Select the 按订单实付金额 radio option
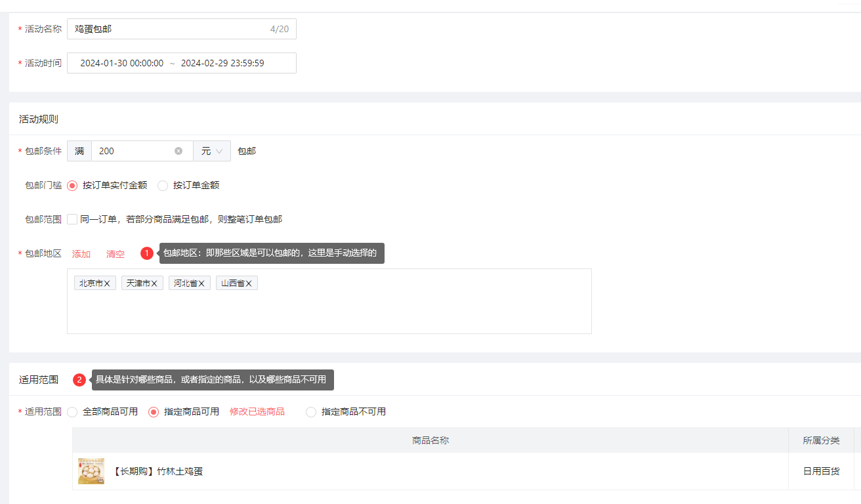This screenshot has width=861, height=504. pyautogui.click(x=73, y=186)
